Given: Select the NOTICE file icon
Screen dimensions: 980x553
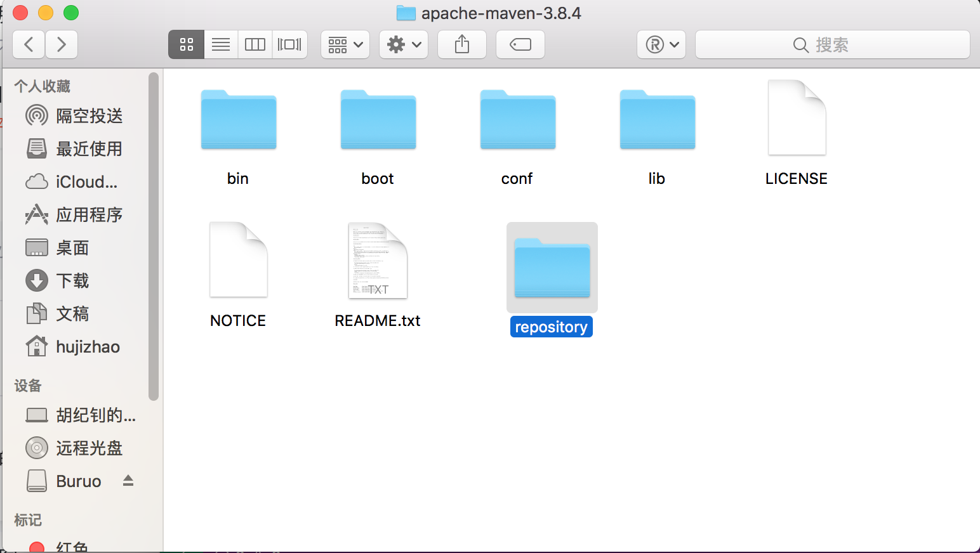Looking at the screenshot, I should point(239,259).
